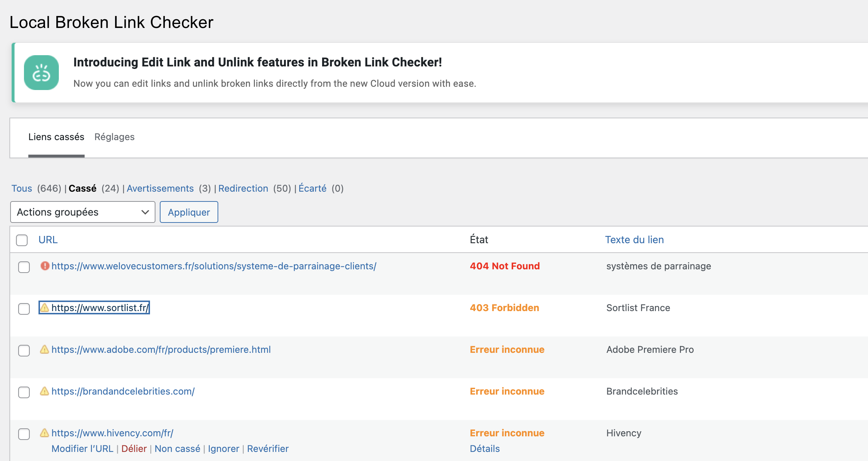The height and width of the screenshot is (461, 868).
Task: Toggle the select-all checkbox in table header
Action: click(22, 240)
